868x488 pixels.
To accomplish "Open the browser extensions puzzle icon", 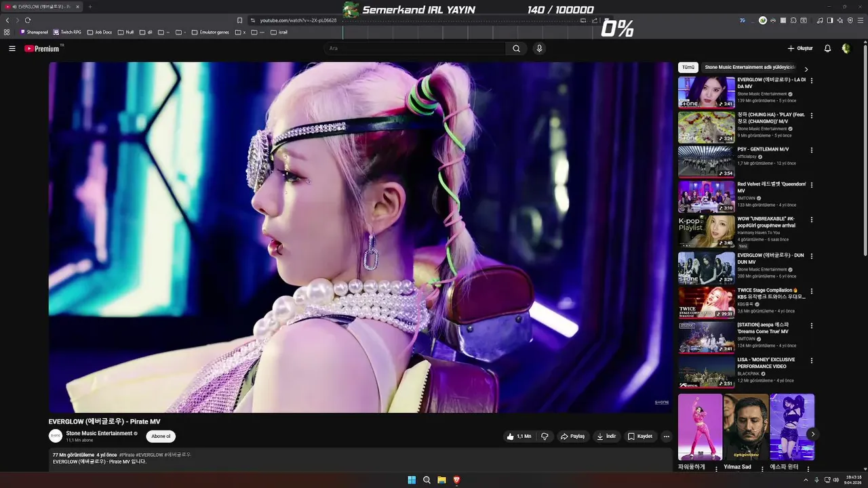I will click(x=793, y=20).
